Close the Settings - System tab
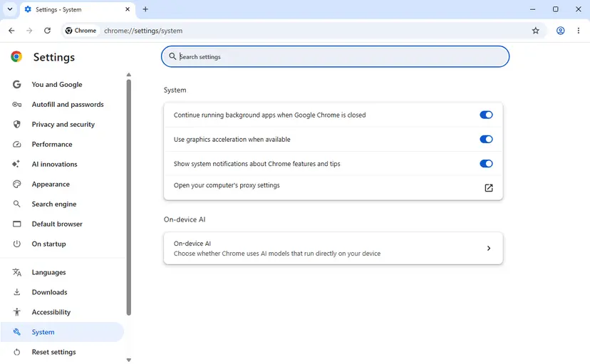The image size is (590, 364). 128,9
